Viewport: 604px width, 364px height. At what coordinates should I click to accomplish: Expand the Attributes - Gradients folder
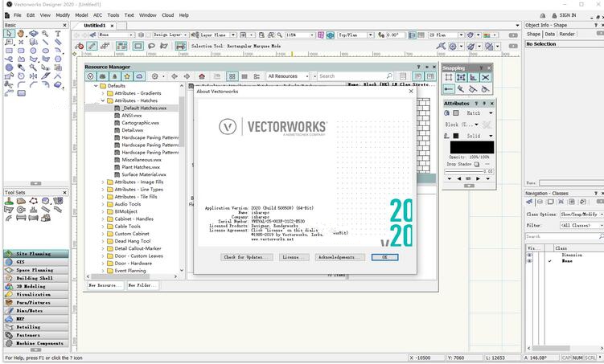[102, 93]
